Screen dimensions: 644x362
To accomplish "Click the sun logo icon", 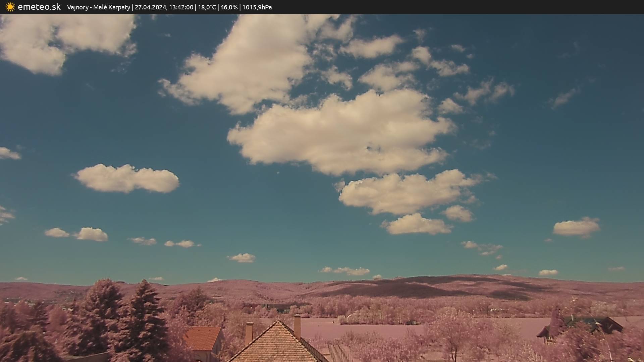I will click(10, 7).
